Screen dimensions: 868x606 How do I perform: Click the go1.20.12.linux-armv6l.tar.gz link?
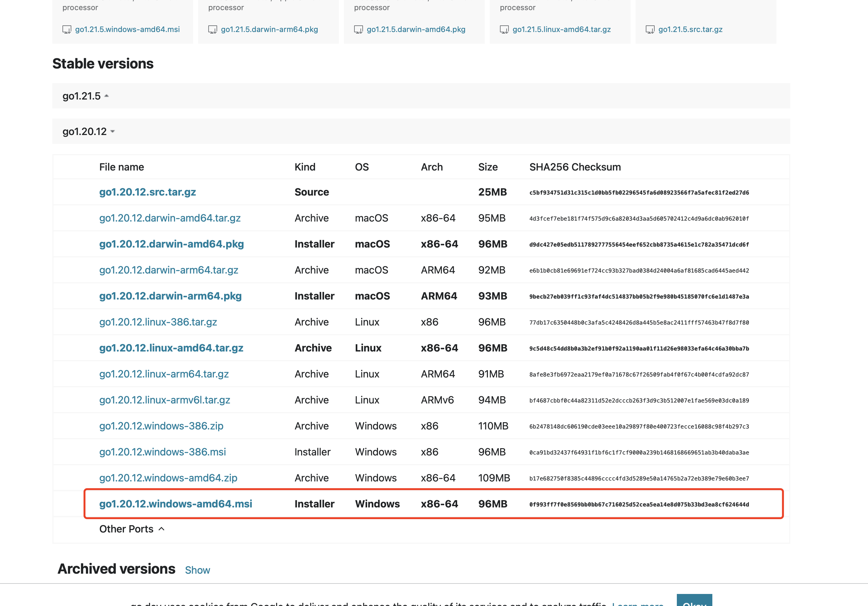coord(165,400)
